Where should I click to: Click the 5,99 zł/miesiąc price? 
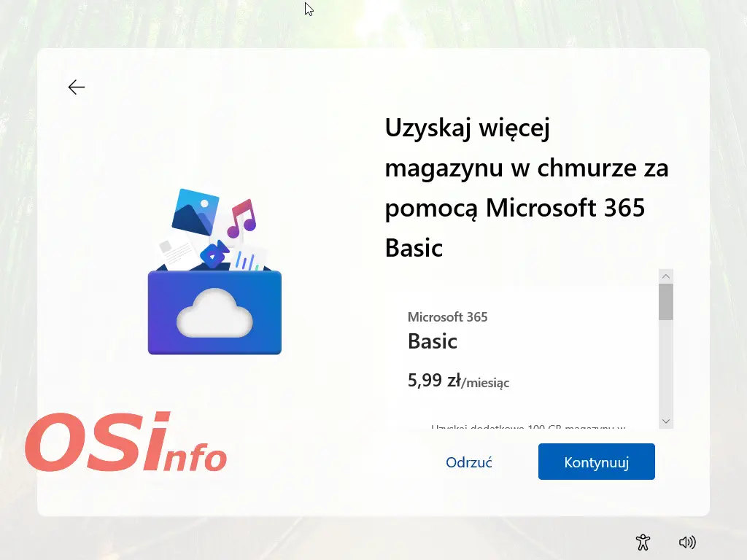pos(458,381)
